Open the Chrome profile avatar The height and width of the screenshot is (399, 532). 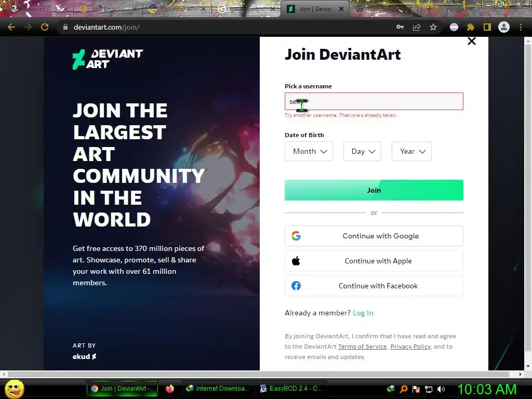(x=504, y=27)
